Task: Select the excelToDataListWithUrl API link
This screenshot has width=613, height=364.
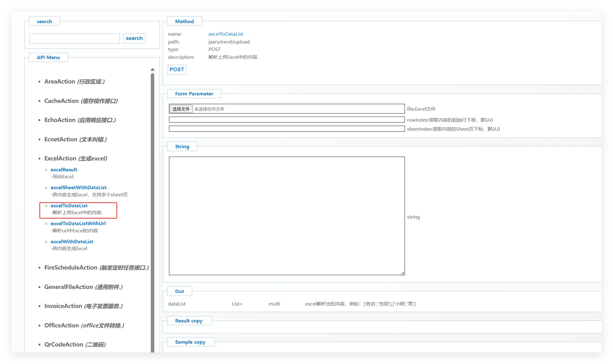Action: pos(78,223)
